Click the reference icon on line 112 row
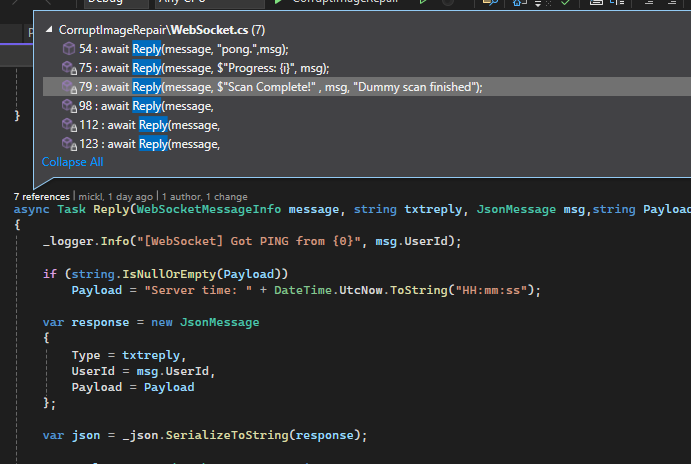691x464 pixels. point(69,125)
